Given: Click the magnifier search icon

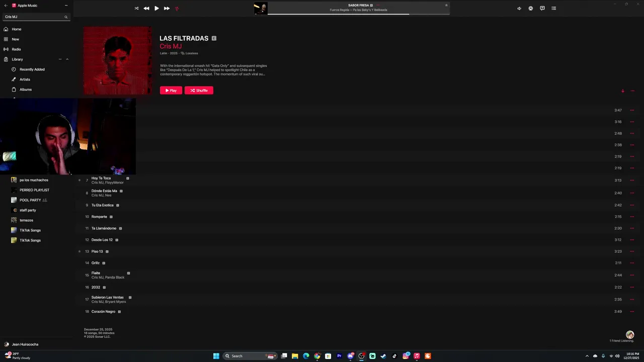Looking at the screenshot, I should 66,17.
